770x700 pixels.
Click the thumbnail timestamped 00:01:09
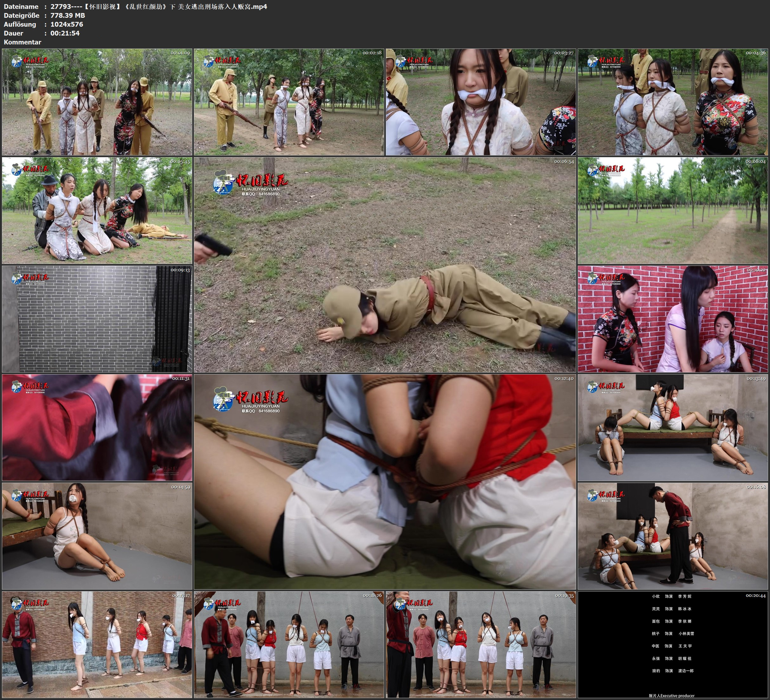click(97, 102)
